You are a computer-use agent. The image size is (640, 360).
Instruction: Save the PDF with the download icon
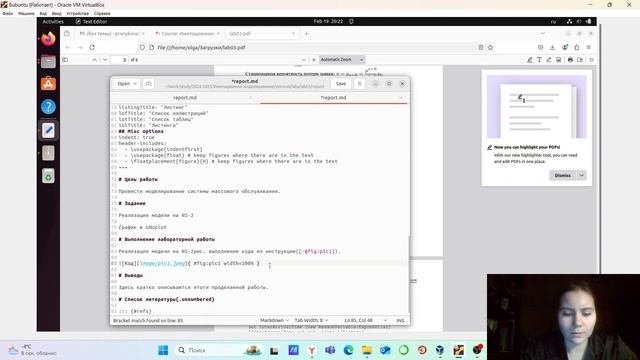point(580,60)
